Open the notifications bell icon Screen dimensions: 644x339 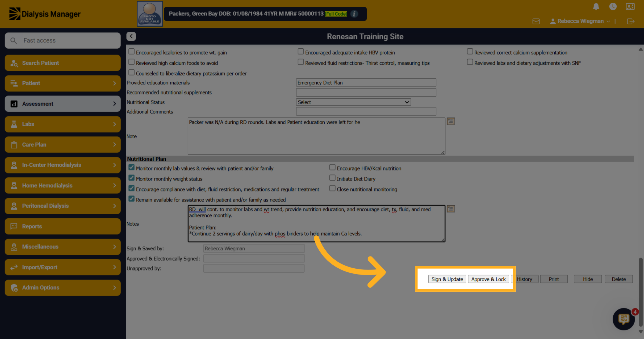(596, 6)
